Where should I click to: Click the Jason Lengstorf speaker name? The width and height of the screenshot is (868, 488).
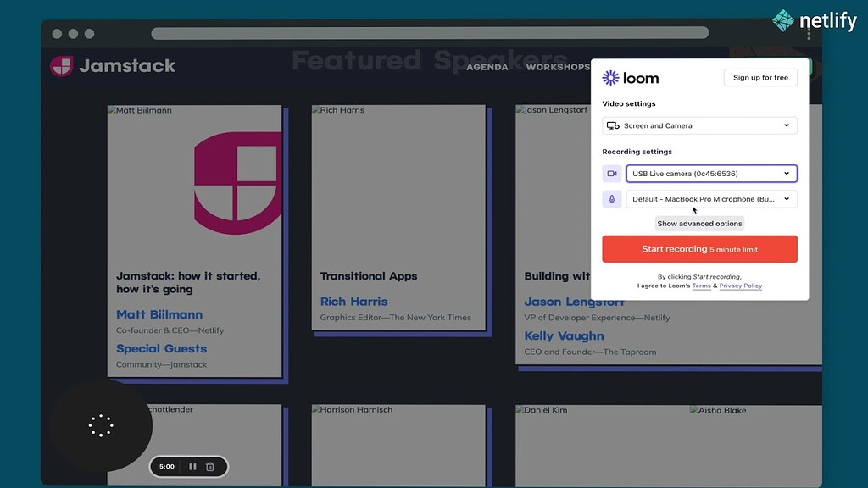click(574, 302)
